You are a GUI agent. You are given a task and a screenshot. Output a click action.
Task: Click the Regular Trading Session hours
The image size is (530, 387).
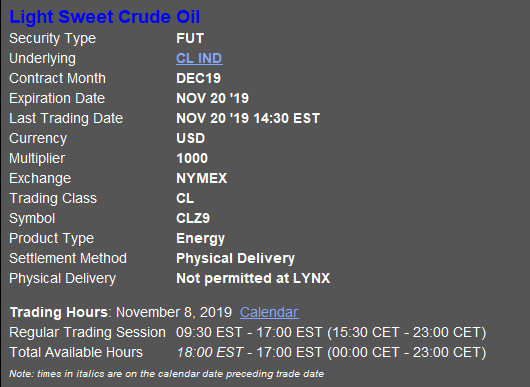click(x=331, y=332)
